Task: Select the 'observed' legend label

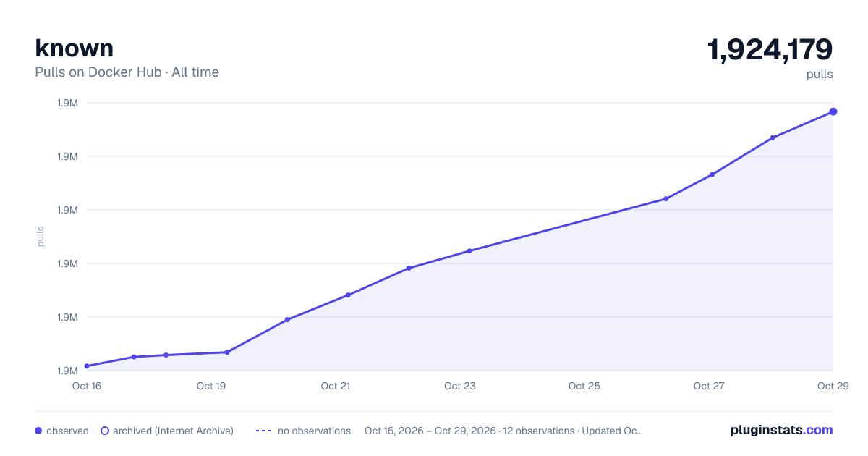Action: pyautogui.click(x=67, y=431)
